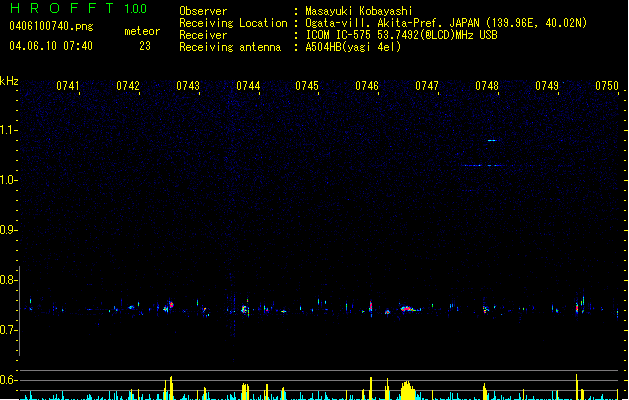Click the A504HB(yagi 4el) antenna text
The image size is (629, 400).
(353, 47)
